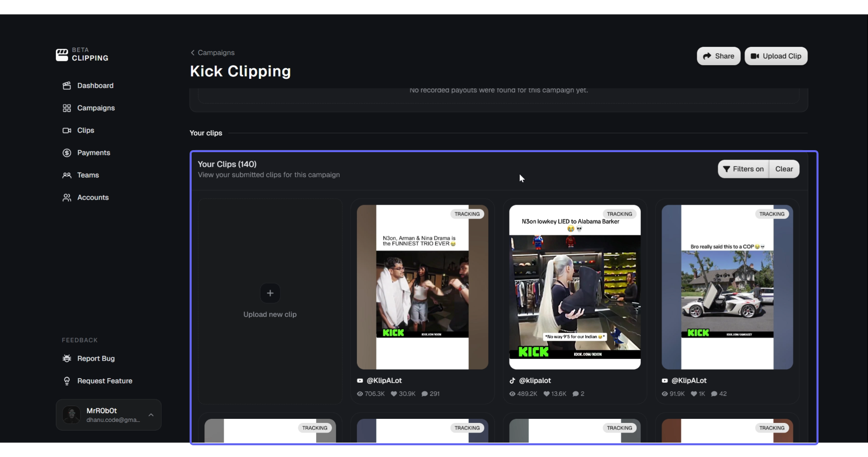Click the comments icon showing 42
Screen dimensions: 868x457
[714, 394]
